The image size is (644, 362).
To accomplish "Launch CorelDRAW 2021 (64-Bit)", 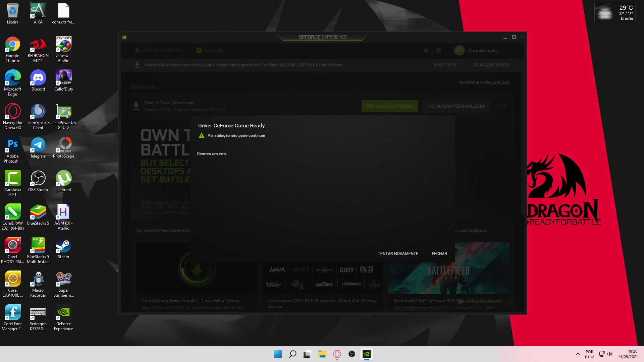I will [12, 217].
